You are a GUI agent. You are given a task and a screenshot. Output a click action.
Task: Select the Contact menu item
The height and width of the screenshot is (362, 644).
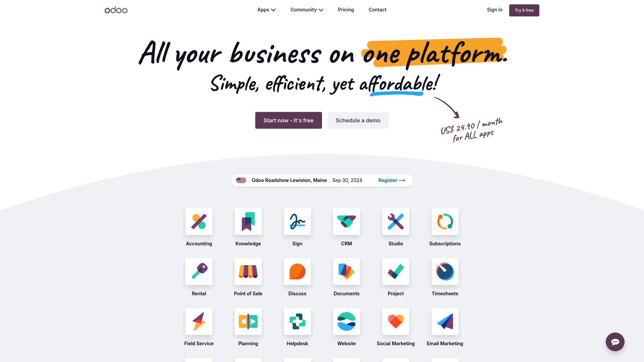pyautogui.click(x=377, y=10)
